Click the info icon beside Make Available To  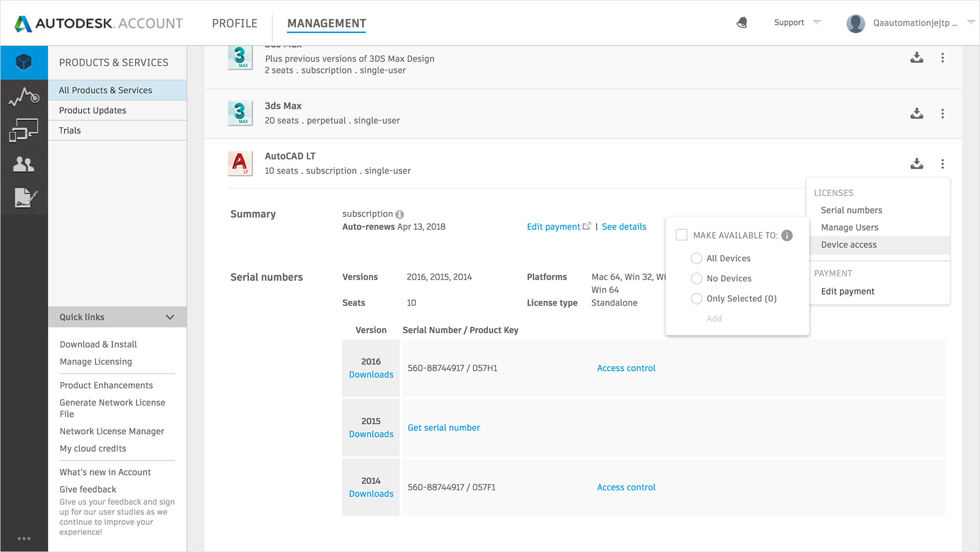tap(787, 235)
